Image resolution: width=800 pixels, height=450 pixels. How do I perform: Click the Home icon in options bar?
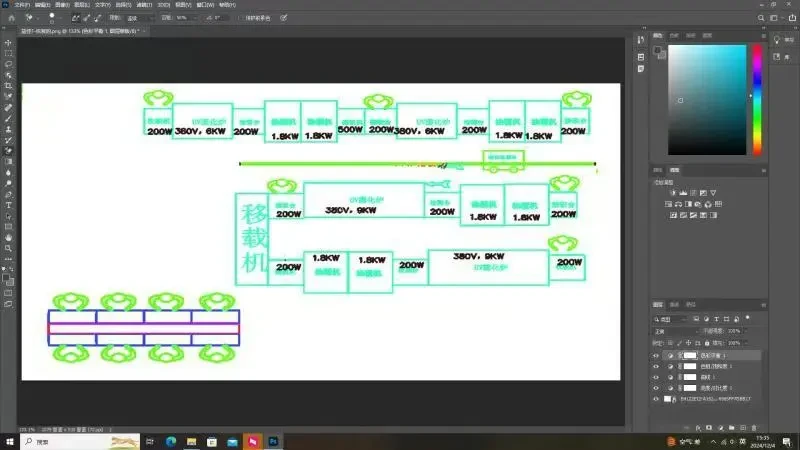tap(11, 18)
